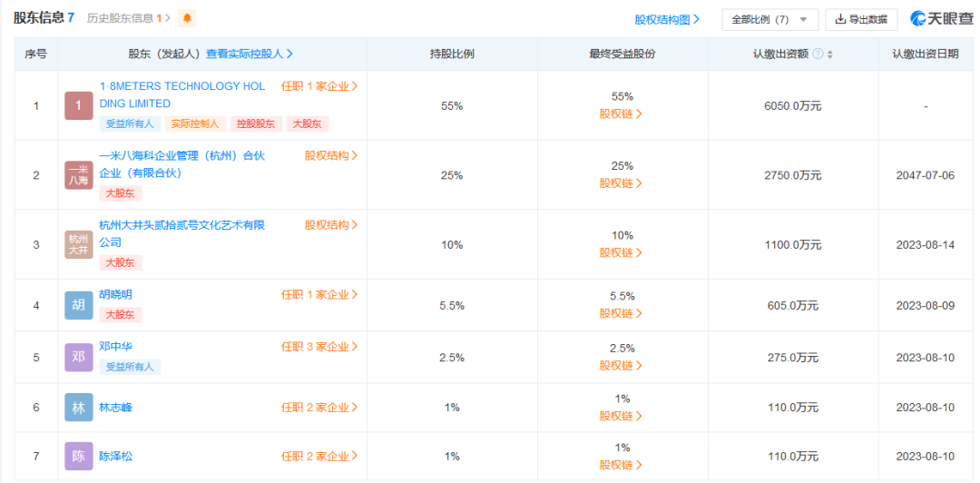Open the 全部比例 (7) dropdown filter
This screenshot has height=483, width=980.
[x=769, y=19]
